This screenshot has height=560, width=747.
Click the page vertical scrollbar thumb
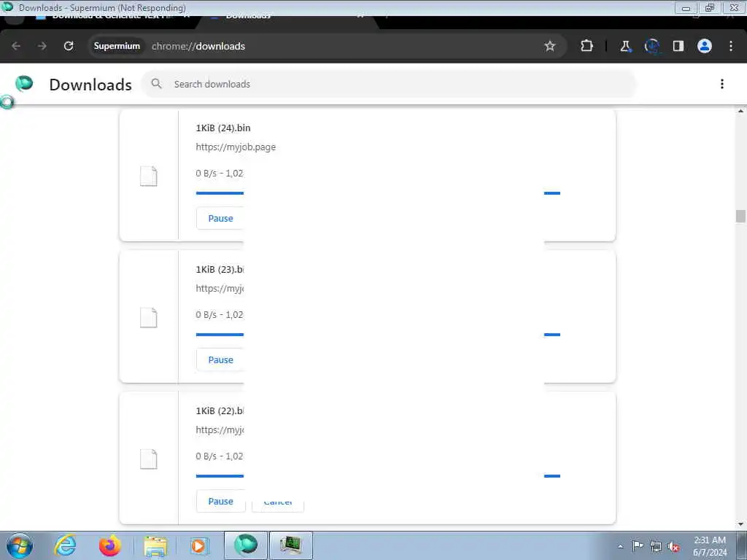point(740,216)
